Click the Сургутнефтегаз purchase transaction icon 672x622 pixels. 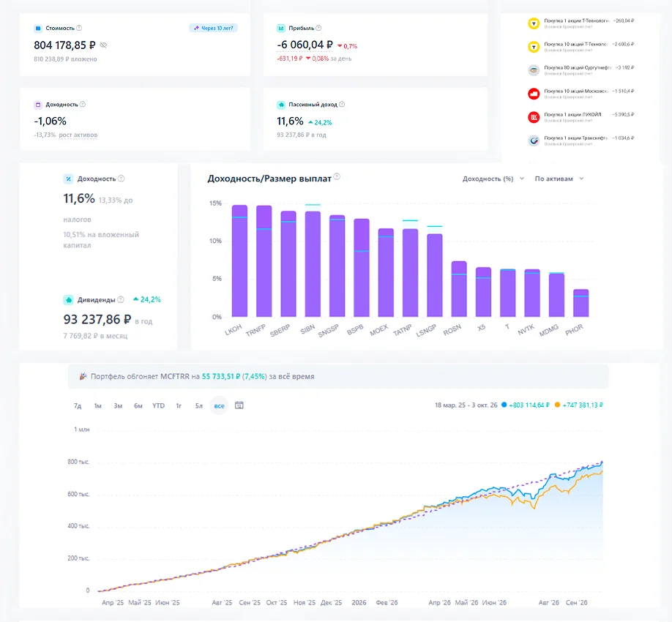(534, 70)
